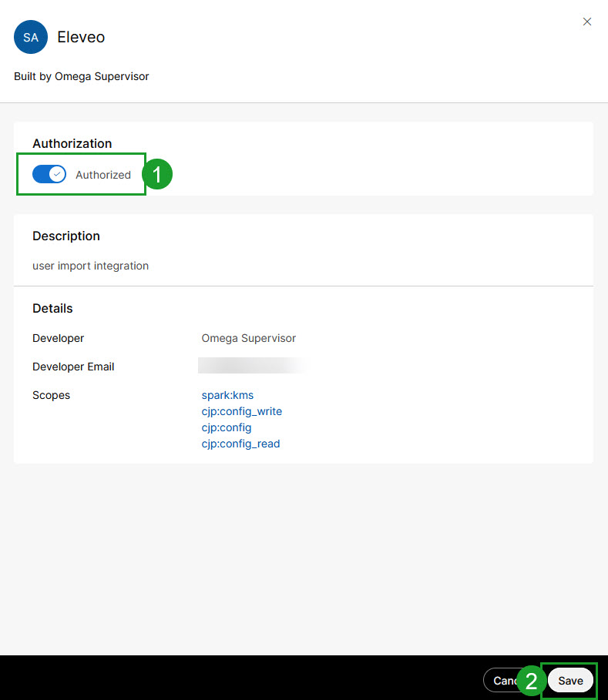The width and height of the screenshot is (608, 700).
Task: Click the Eleveo title text
Action: coord(81,37)
